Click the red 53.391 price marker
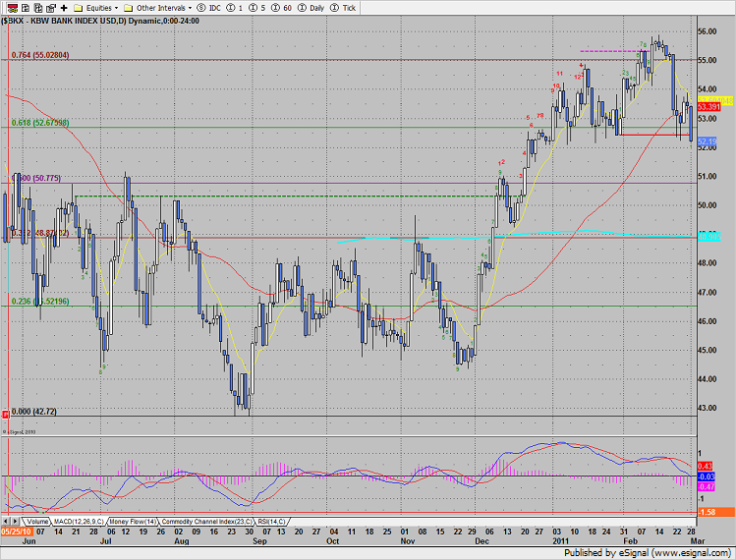Screen dimensions: 736x560 [x=708, y=107]
